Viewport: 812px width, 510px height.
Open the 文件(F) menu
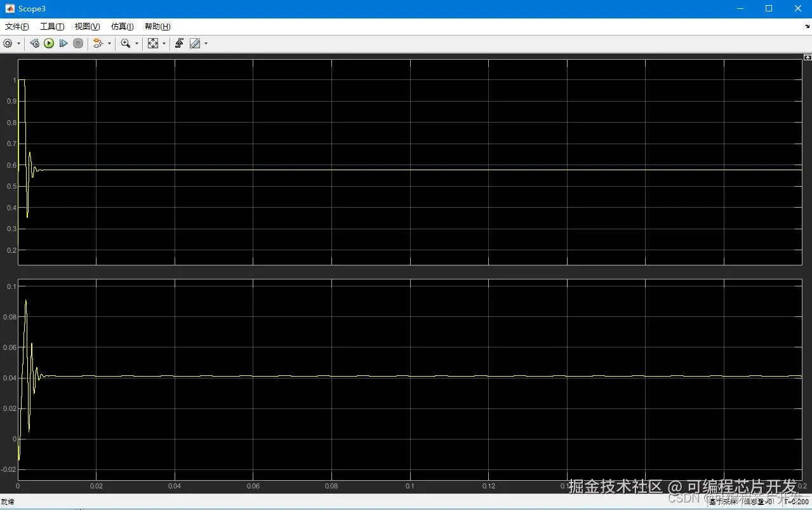pyautogui.click(x=17, y=26)
